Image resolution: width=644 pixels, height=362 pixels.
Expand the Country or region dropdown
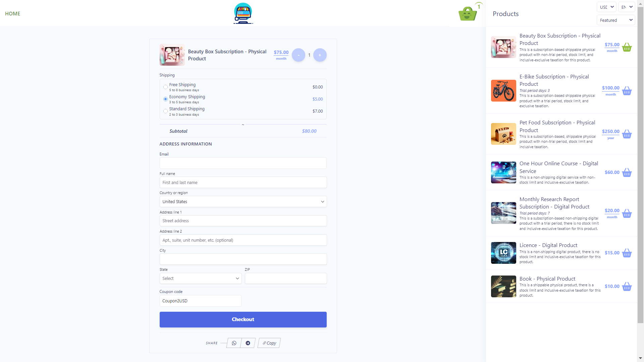pyautogui.click(x=243, y=201)
